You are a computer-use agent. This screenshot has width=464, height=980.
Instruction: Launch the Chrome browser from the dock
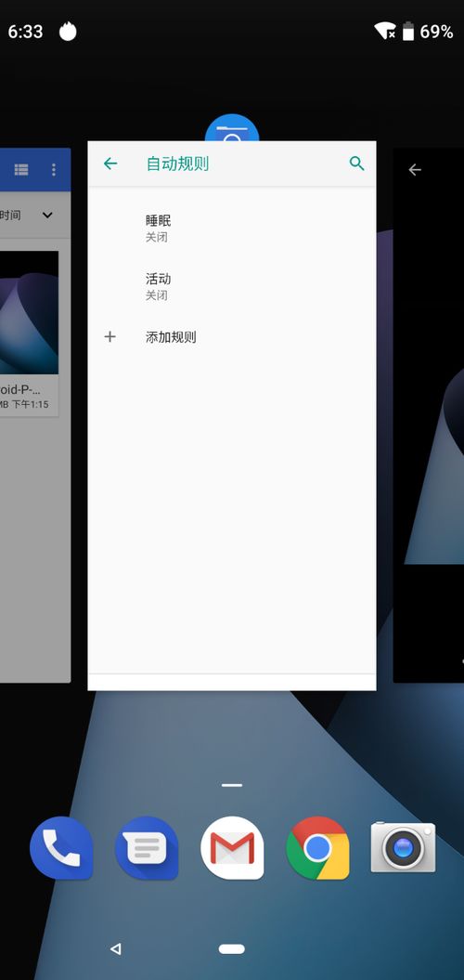(318, 847)
